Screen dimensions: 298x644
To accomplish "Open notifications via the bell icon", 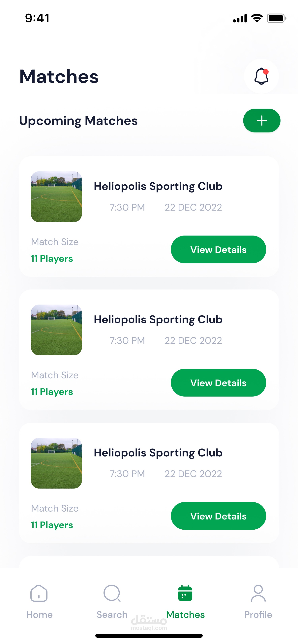I will 261,76.
